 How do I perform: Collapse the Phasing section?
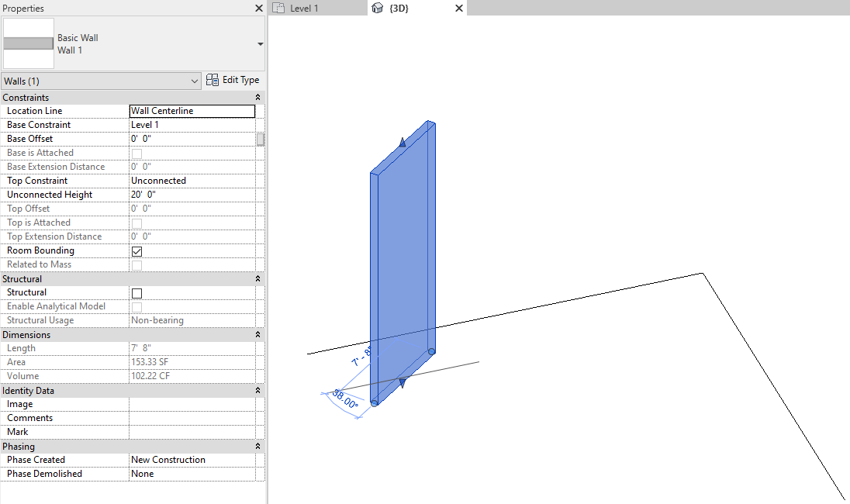click(257, 447)
